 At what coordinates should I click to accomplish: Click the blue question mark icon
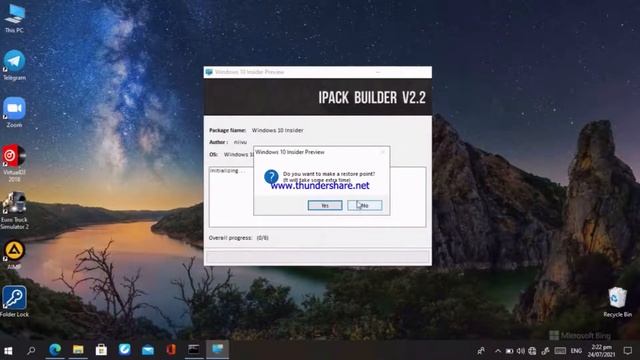(x=271, y=177)
